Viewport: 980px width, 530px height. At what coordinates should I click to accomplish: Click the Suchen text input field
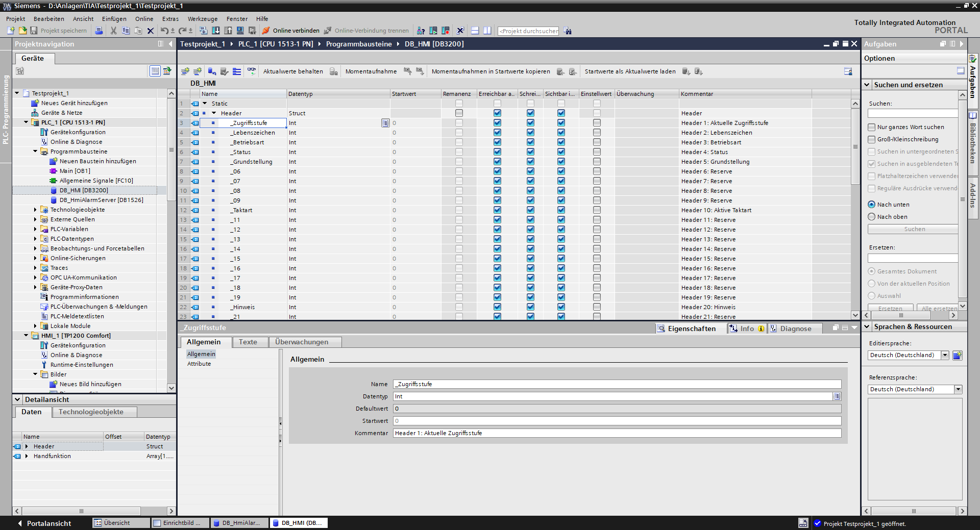click(913, 113)
